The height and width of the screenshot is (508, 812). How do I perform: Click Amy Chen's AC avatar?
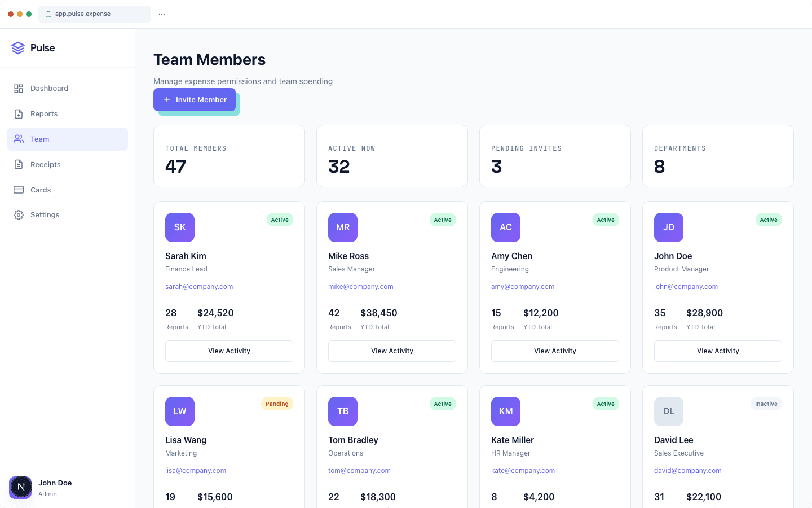coord(506,227)
